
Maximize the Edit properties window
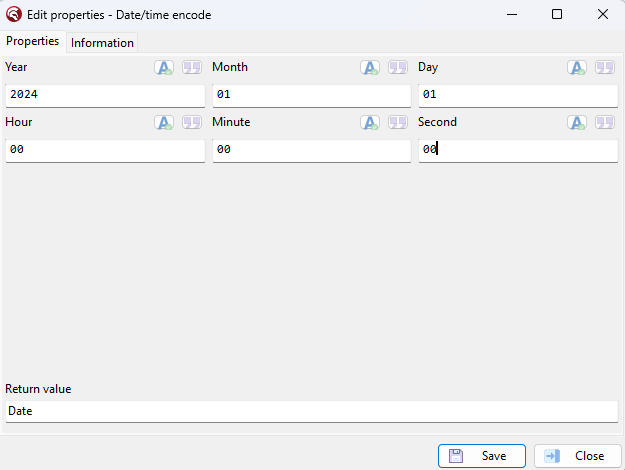tap(557, 15)
